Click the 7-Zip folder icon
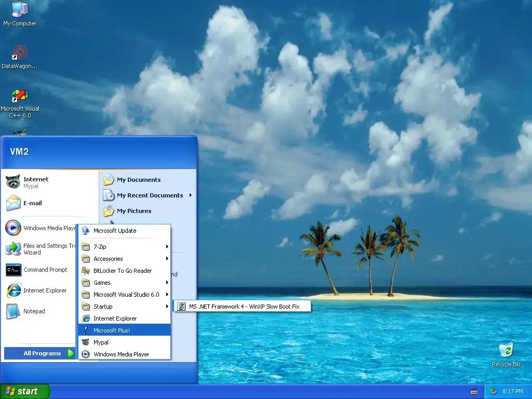This screenshot has width=532, height=399. (x=86, y=247)
